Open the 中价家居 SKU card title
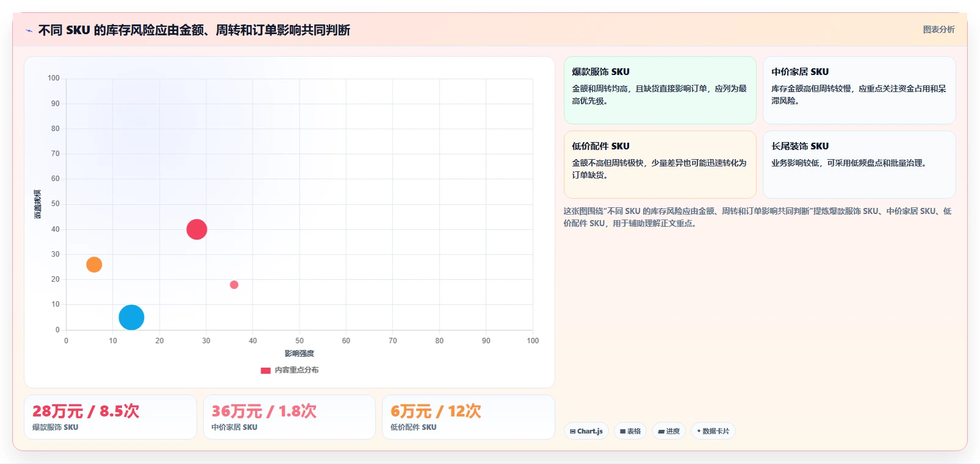The width and height of the screenshot is (980, 464). pyautogui.click(x=800, y=72)
